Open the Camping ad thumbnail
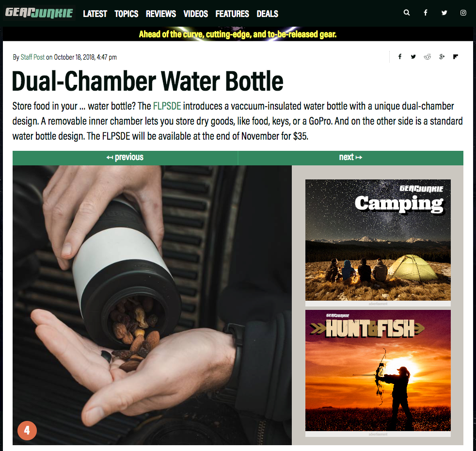 (378, 240)
